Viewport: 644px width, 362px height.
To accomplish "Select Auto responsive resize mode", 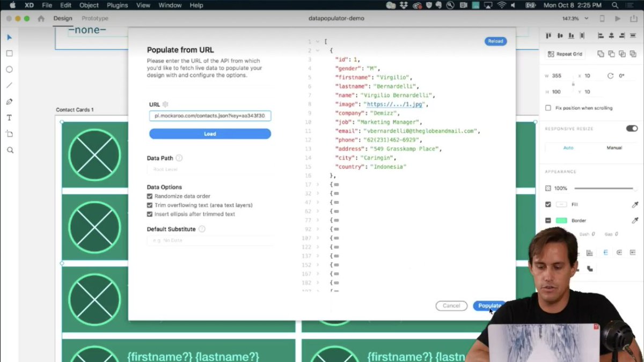I will [568, 147].
